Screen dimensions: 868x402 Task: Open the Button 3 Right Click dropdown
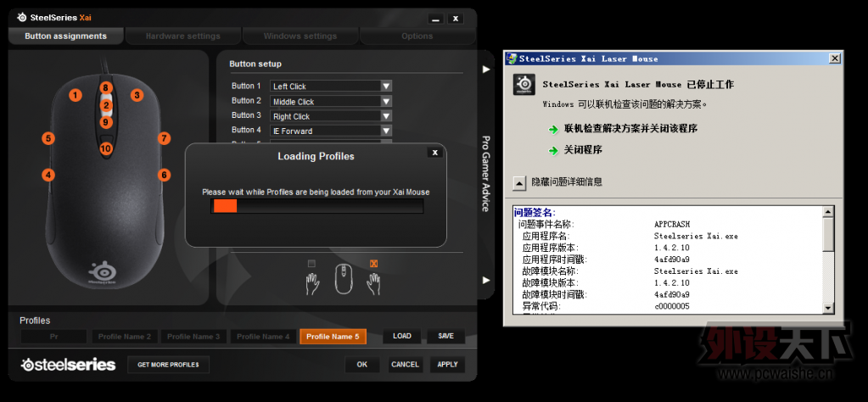tap(331, 116)
